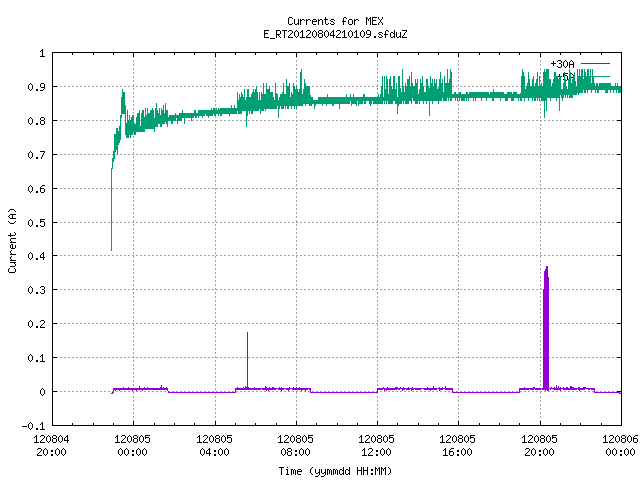Click the '20:00' label under 120804
The image size is (640, 480).
pyautogui.click(x=51, y=452)
